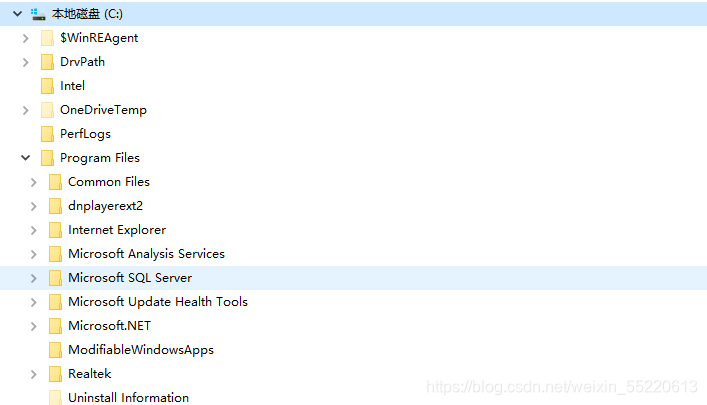Click the Internet Explorer folder icon
The width and height of the screenshot is (707, 405).
[x=55, y=230]
